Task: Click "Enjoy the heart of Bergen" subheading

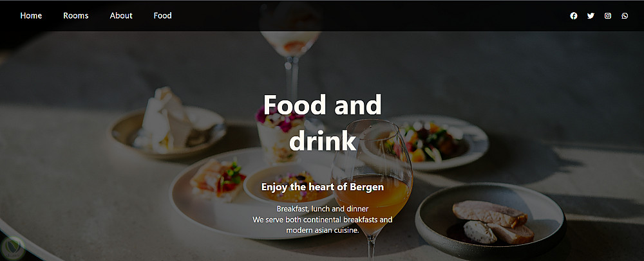Action: pos(323,187)
